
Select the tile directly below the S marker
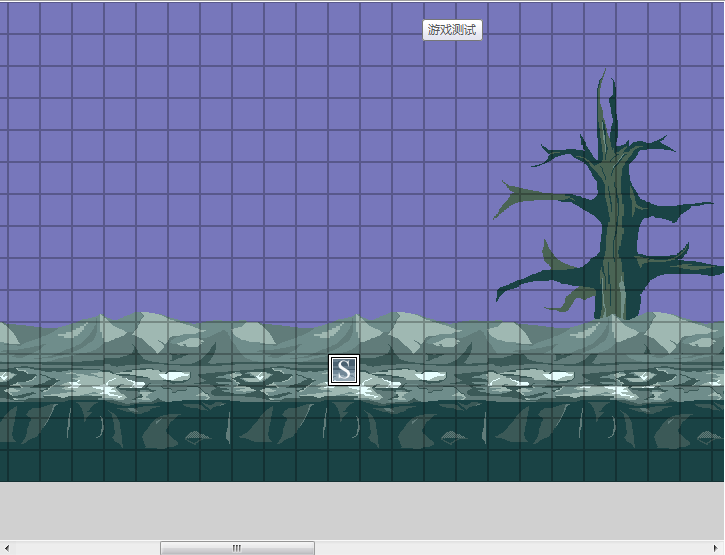coord(344,402)
